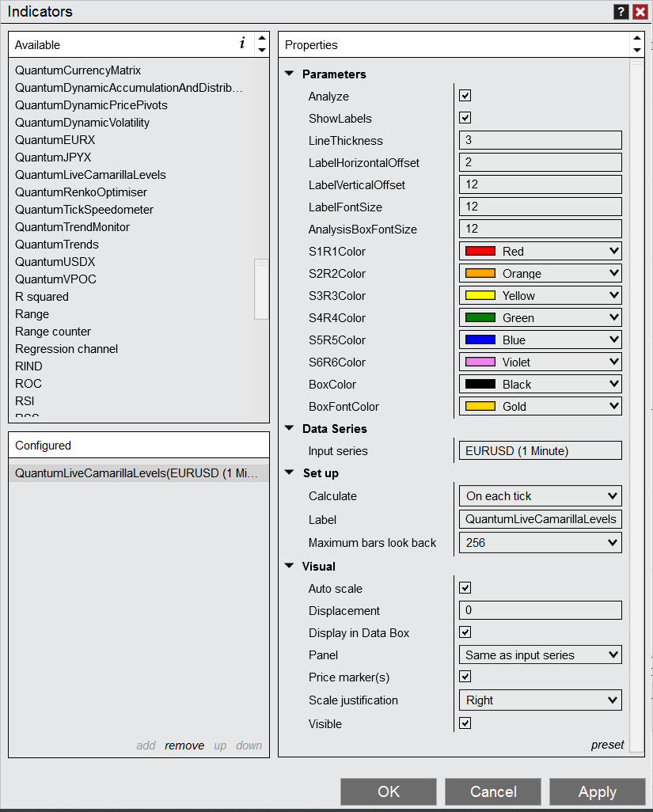The image size is (653, 812).
Task: Toggle the Price marker(s) checkbox
Action: point(465,677)
